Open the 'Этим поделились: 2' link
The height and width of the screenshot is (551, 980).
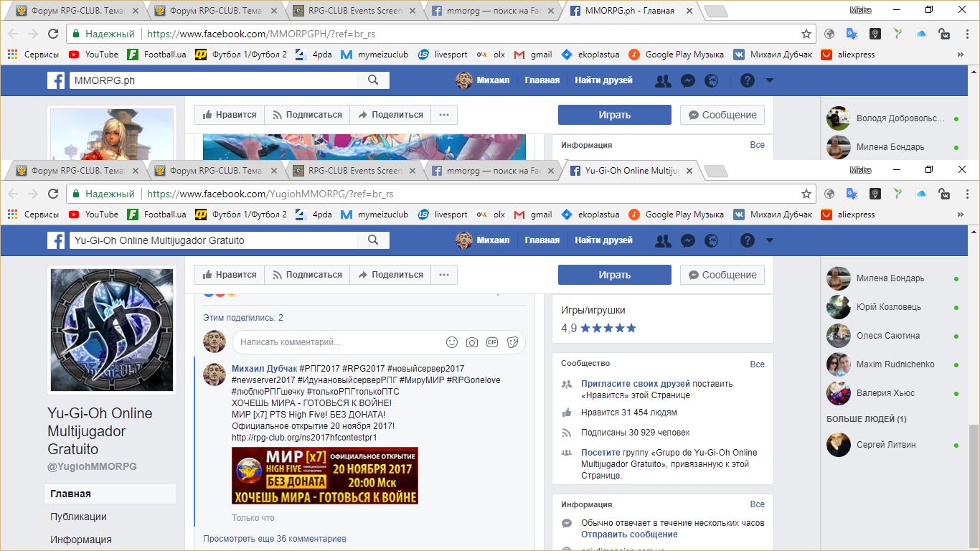(x=243, y=317)
